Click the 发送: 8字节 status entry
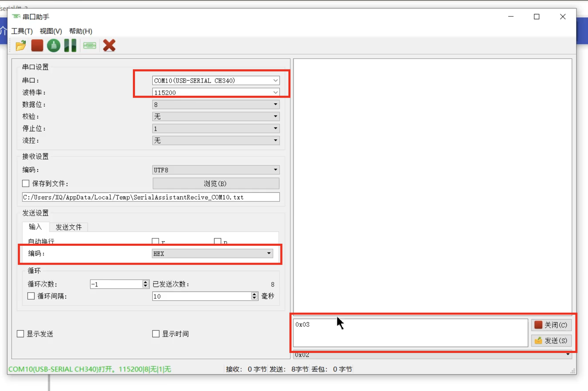The height and width of the screenshot is (391, 588). click(x=289, y=369)
